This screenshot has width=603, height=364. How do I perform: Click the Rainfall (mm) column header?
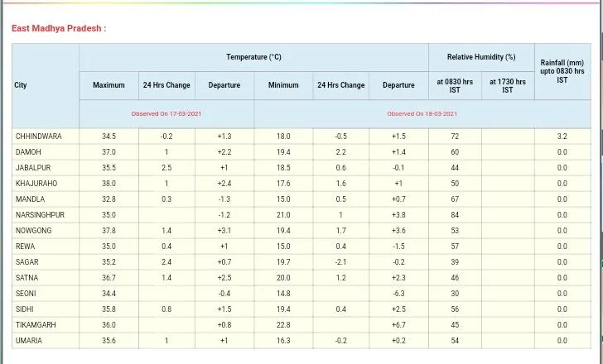pos(562,71)
